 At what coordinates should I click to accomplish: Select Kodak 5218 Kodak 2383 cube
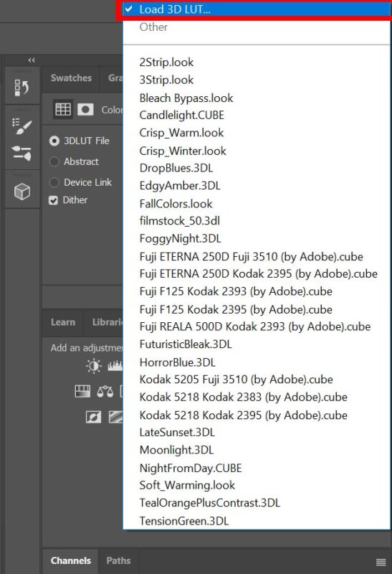coord(257,397)
